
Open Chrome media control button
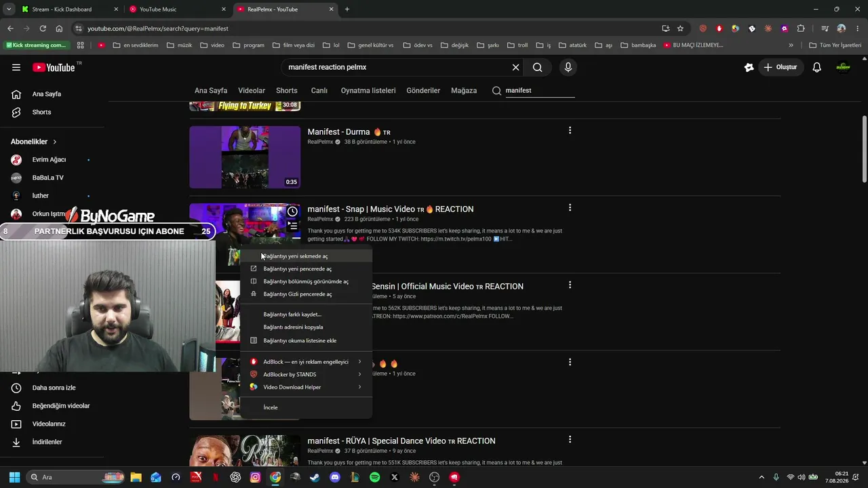point(825,28)
